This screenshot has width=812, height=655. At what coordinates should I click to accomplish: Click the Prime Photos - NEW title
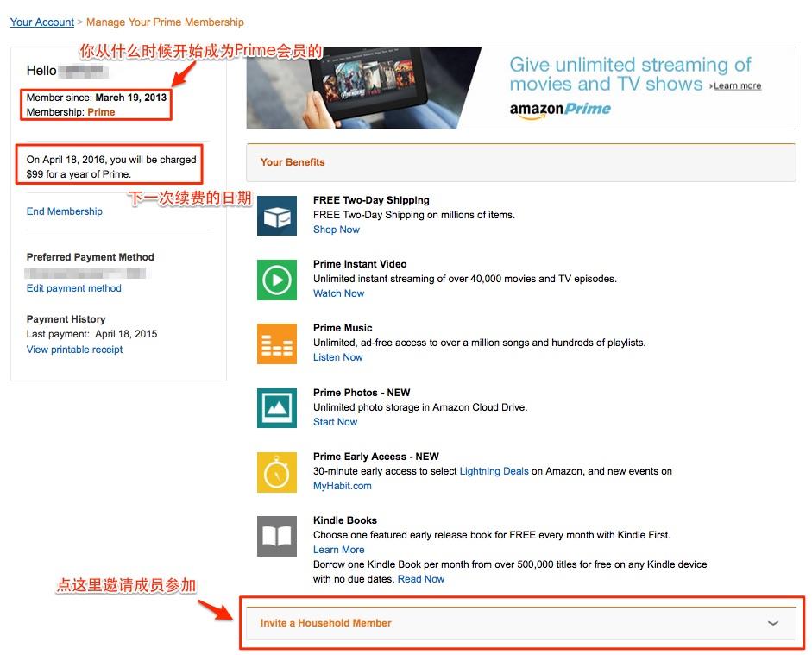point(362,393)
